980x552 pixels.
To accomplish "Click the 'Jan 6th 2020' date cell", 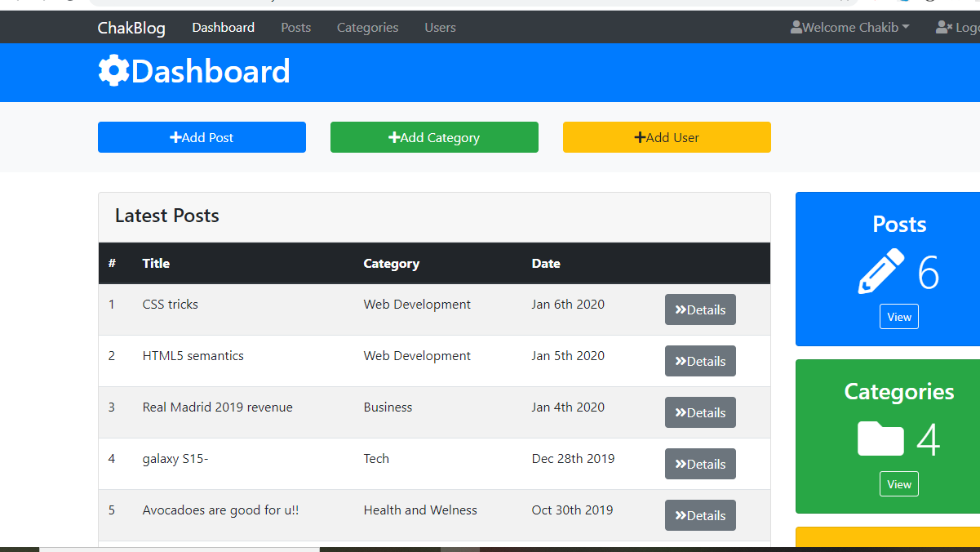I will pos(569,305).
